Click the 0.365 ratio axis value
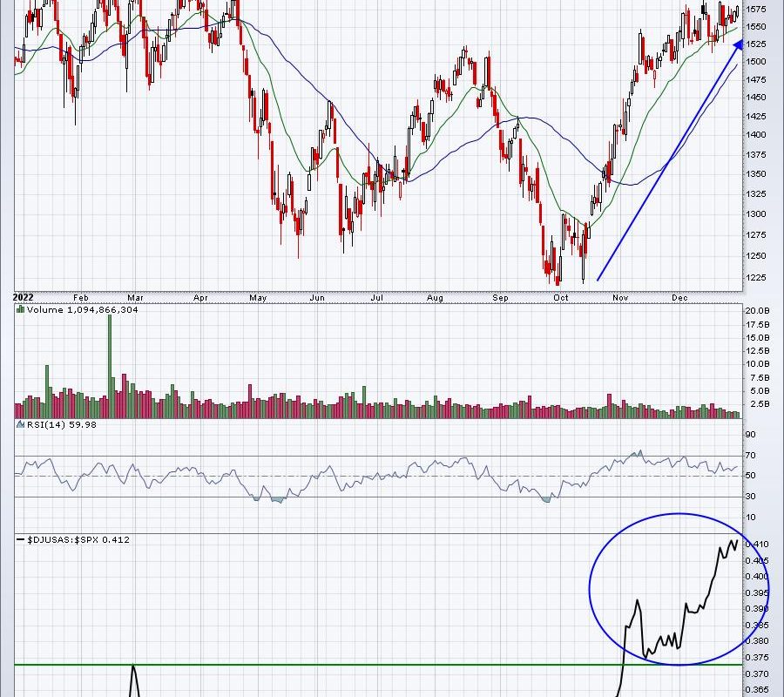Image resolution: width=784 pixels, height=697 pixels. pos(757,690)
